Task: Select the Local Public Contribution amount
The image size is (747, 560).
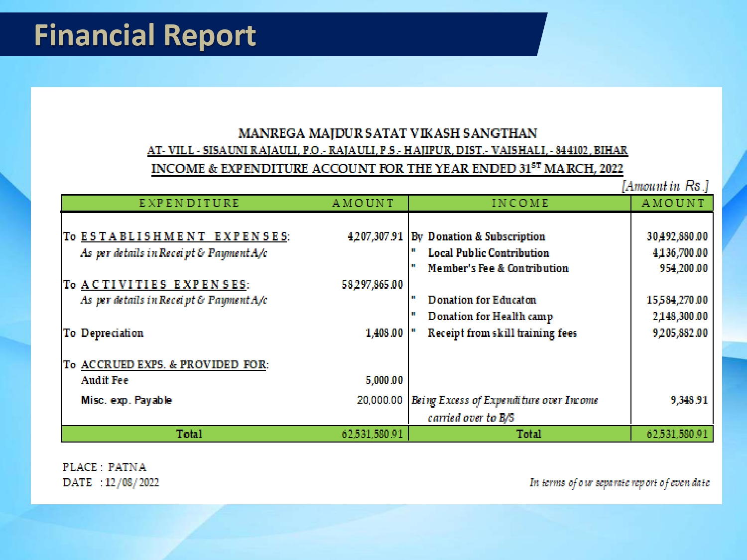Action: [x=680, y=253]
